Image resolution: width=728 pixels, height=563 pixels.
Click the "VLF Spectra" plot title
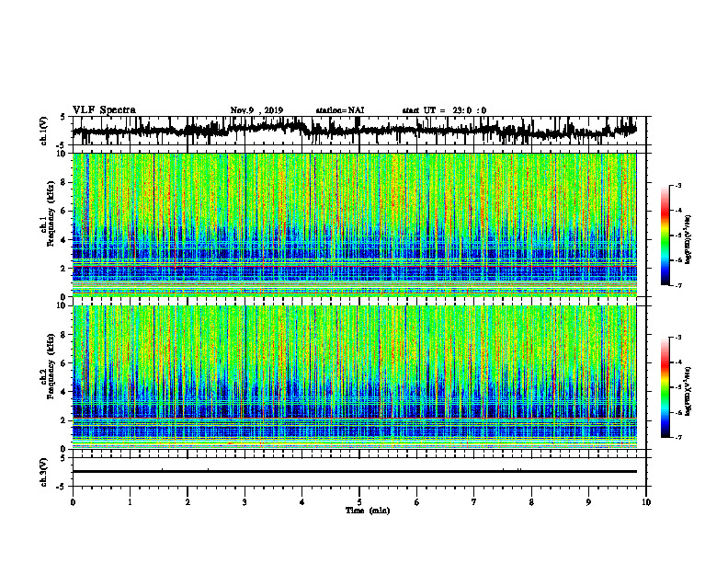click(104, 110)
